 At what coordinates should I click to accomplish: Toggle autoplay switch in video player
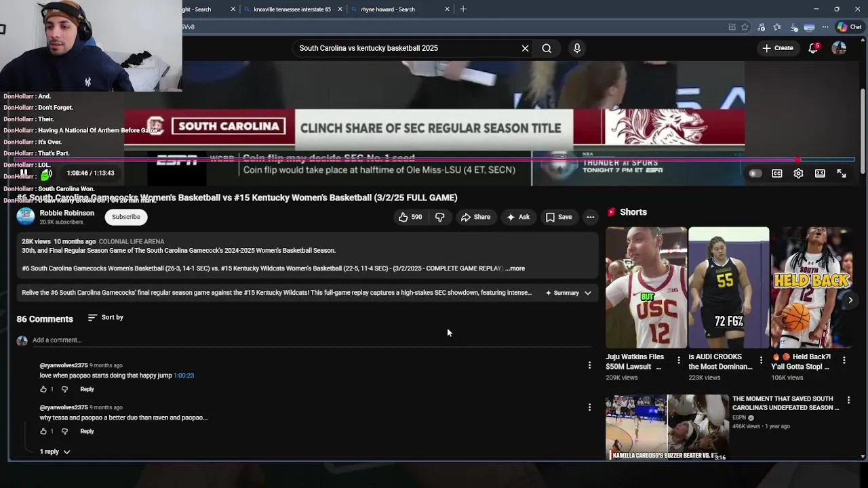pyautogui.click(x=755, y=174)
